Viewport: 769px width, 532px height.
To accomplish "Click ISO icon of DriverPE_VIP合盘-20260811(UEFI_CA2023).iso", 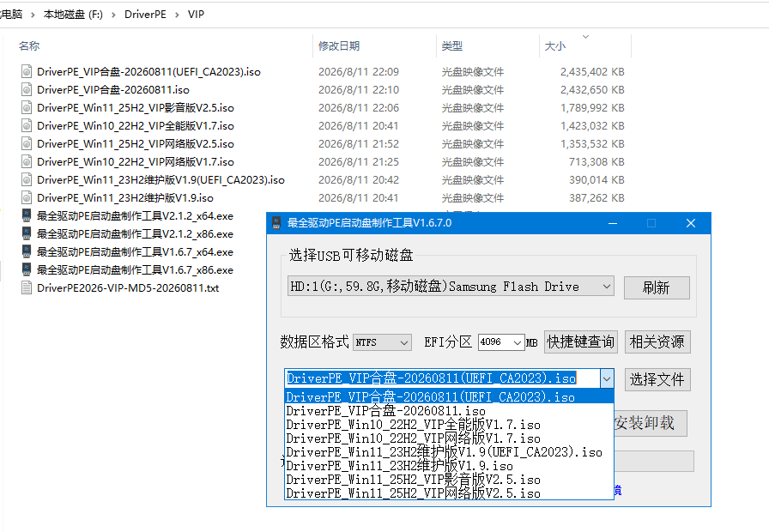I will coord(27,71).
